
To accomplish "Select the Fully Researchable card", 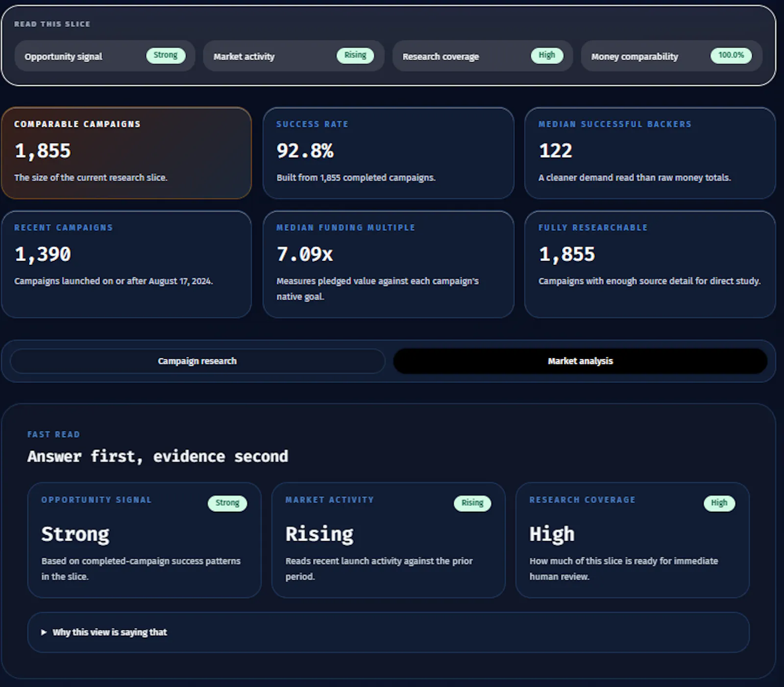I will tap(650, 264).
